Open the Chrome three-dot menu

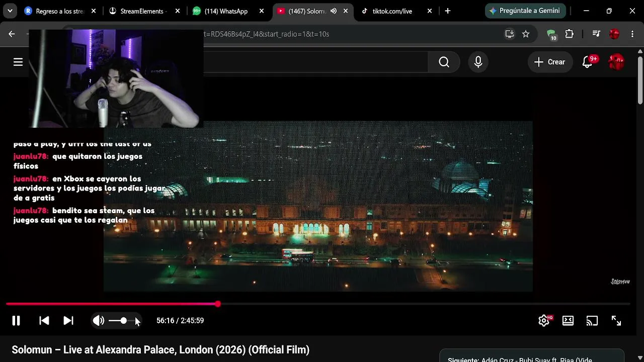coord(632,34)
